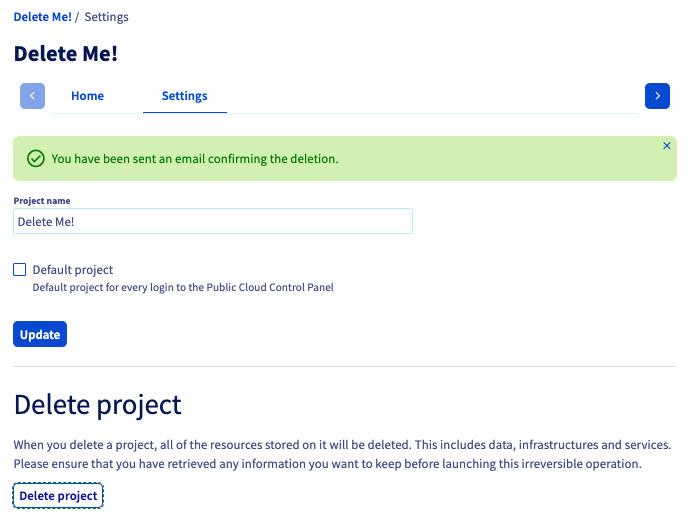The height and width of the screenshot is (515, 688).
Task: Select the Settings tab
Action: click(185, 96)
